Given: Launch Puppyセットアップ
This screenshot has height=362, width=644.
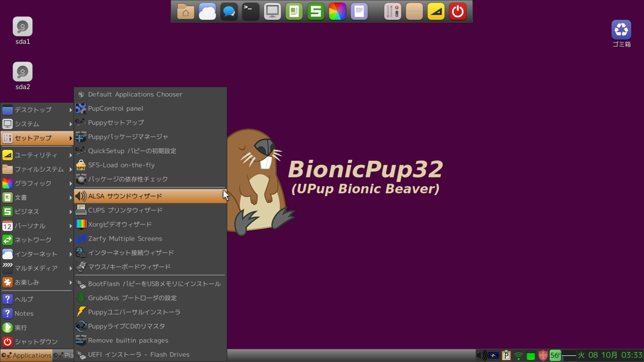Looking at the screenshot, I should coord(150,123).
